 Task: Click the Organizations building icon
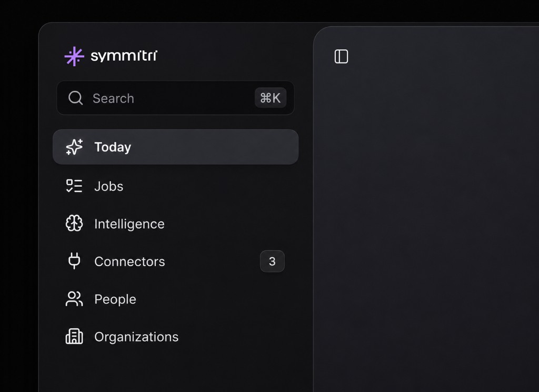(x=74, y=336)
